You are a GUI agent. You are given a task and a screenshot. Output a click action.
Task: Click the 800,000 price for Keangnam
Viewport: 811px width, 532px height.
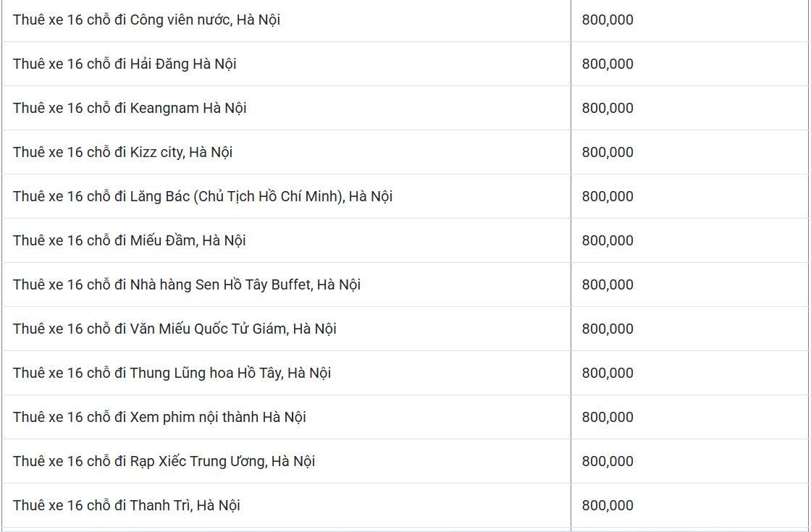click(x=608, y=108)
